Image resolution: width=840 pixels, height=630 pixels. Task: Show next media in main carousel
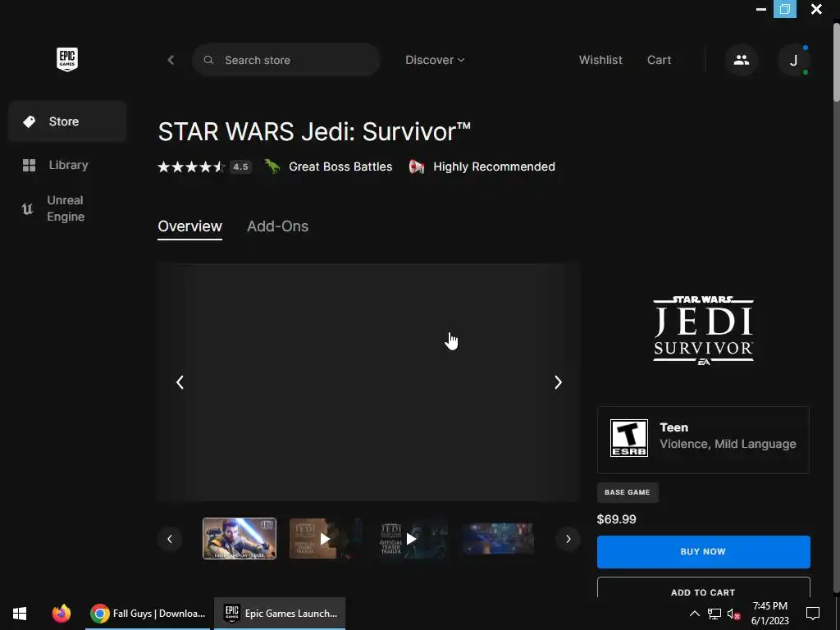click(x=558, y=382)
